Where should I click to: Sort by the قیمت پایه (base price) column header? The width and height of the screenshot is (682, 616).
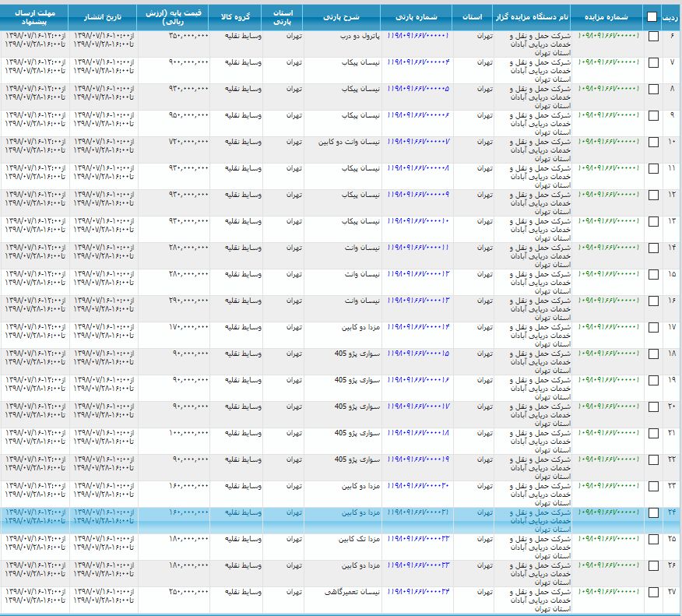(x=173, y=16)
